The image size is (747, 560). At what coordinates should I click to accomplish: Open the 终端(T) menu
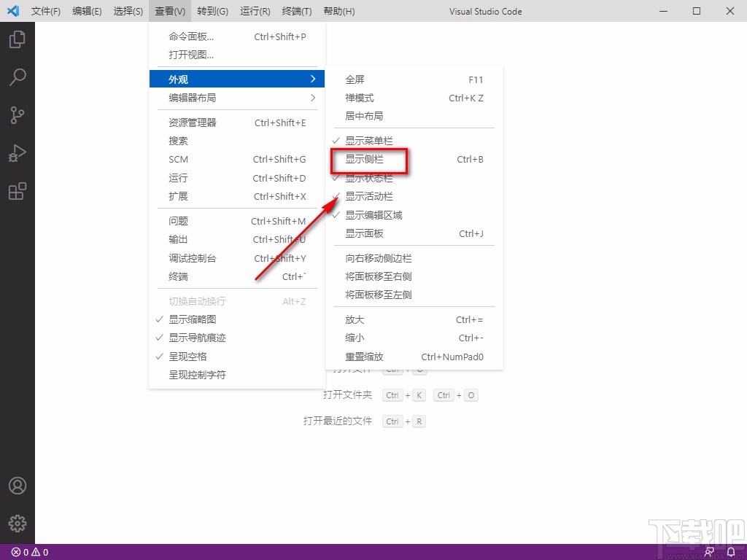(x=297, y=11)
